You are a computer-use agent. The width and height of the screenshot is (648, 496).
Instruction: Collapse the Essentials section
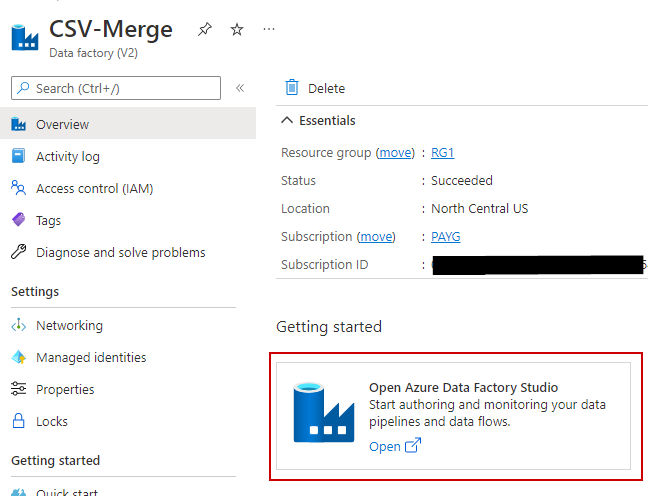pyautogui.click(x=288, y=121)
